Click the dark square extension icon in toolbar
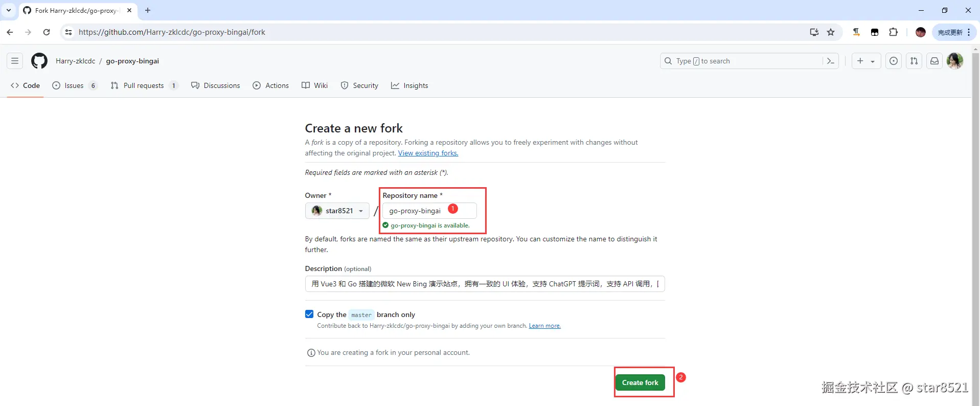 point(875,32)
